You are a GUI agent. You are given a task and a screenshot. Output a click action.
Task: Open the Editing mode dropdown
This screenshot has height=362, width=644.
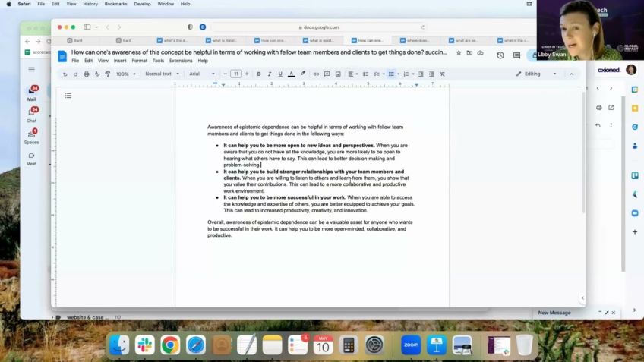click(536, 74)
